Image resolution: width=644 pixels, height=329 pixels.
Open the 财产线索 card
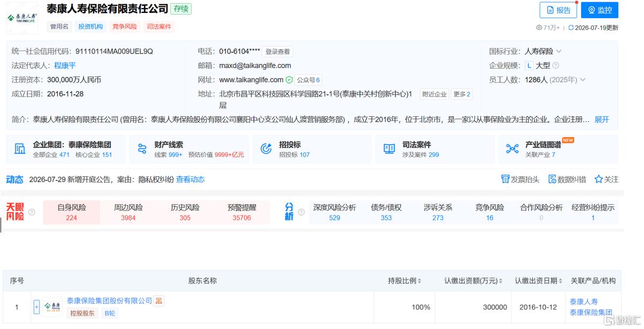189,149
